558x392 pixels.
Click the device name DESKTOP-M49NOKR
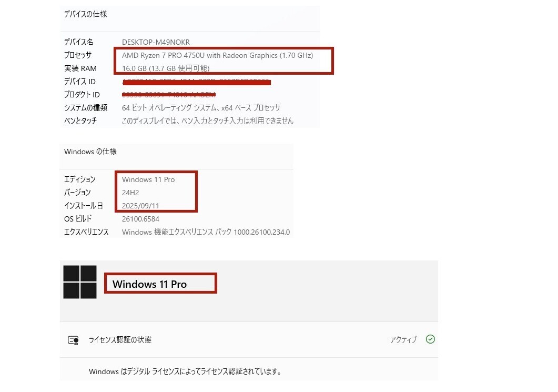coord(156,42)
